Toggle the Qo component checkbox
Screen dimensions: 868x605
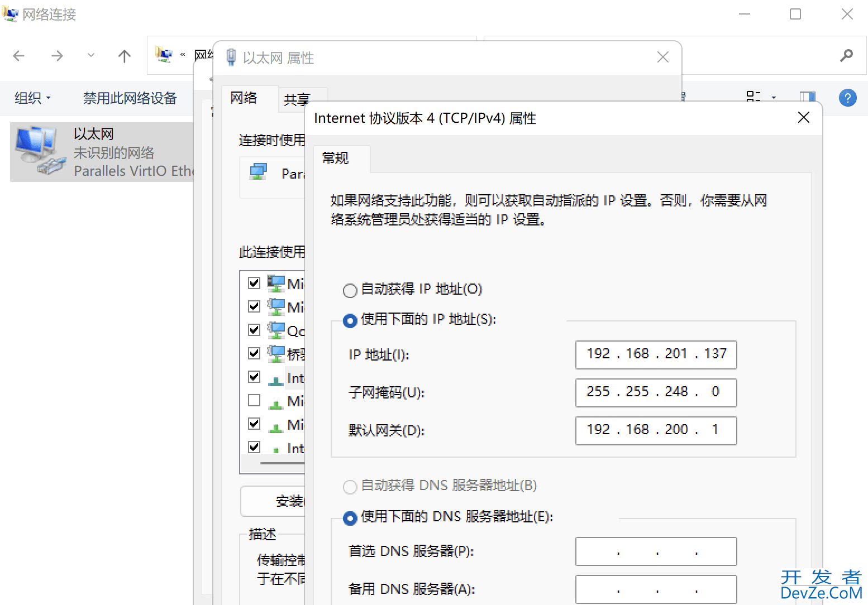click(x=254, y=330)
